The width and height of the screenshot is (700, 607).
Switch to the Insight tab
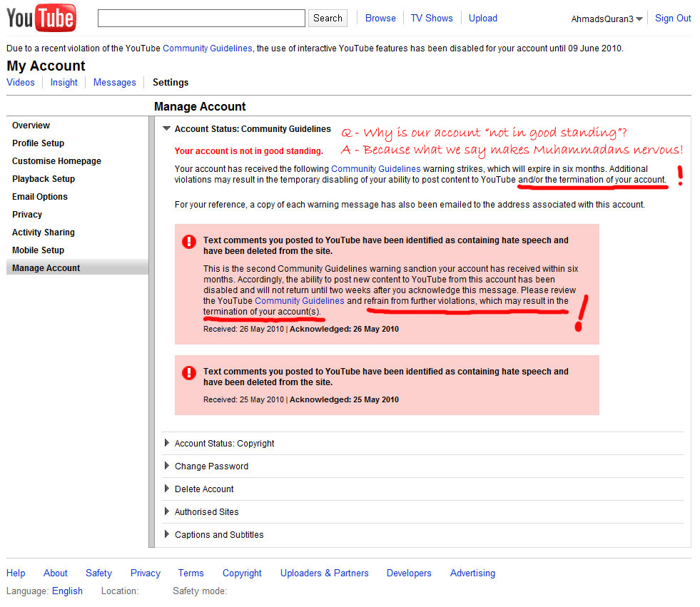click(64, 83)
